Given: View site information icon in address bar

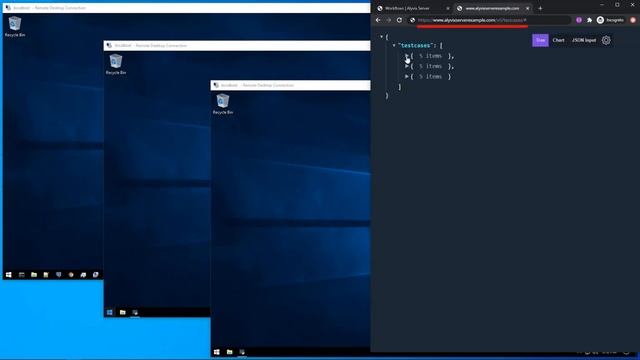Looking at the screenshot, I should click(x=412, y=20).
